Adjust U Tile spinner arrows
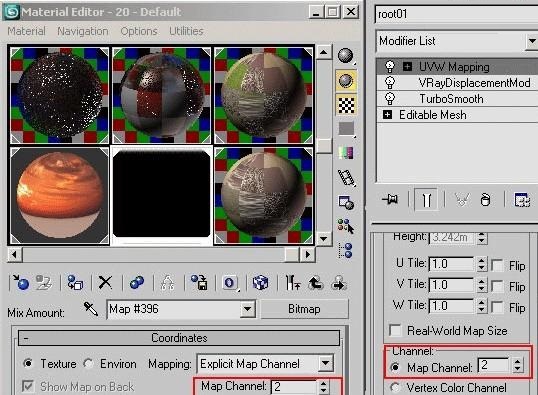This screenshot has height=395, width=538. point(482,264)
